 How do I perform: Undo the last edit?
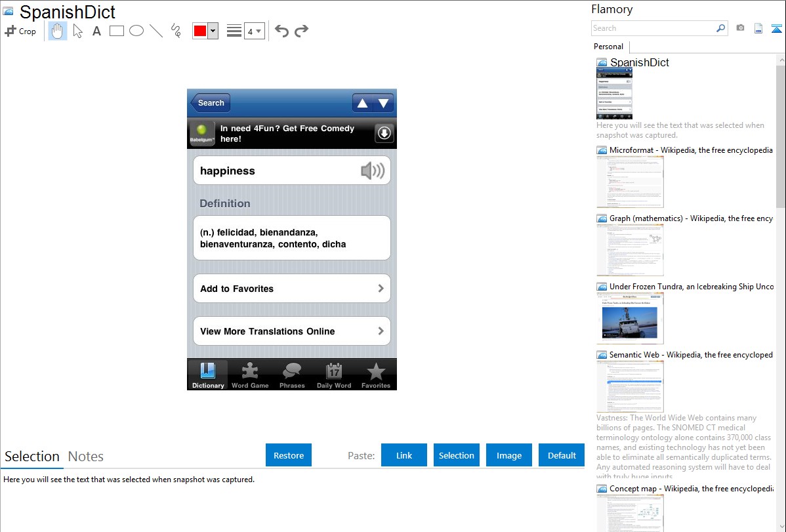tap(281, 31)
